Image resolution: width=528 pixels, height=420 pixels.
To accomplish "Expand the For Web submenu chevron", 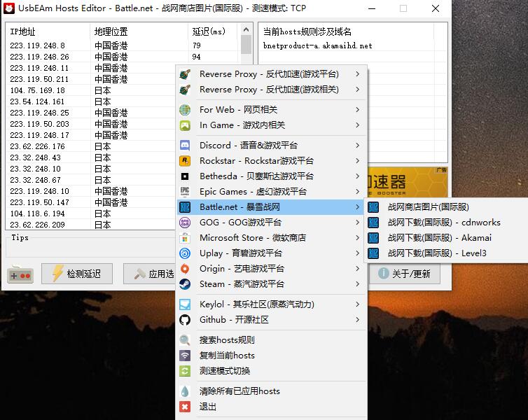I will click(x=357, y=110).
